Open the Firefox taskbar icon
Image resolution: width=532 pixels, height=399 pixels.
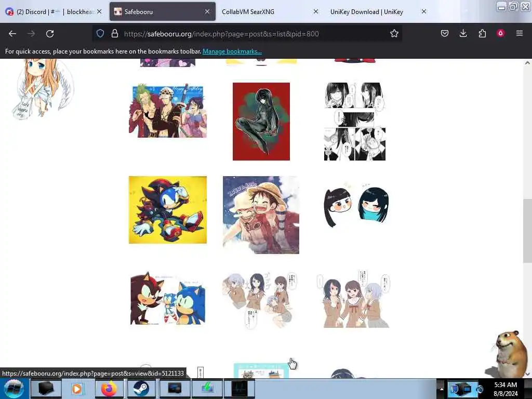(x=109, y=389)
